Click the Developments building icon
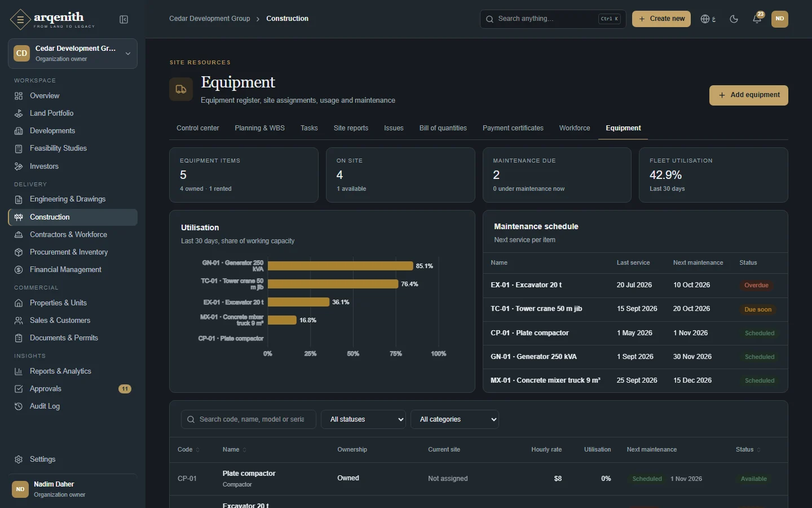Image resolution: width=812 pixels, height=508 pixels. click(x=19, y=131)
